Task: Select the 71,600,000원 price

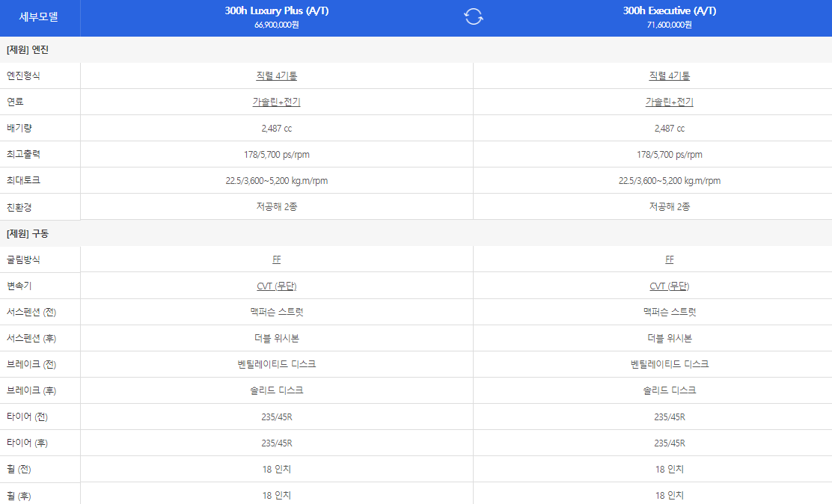Action: 669,25
